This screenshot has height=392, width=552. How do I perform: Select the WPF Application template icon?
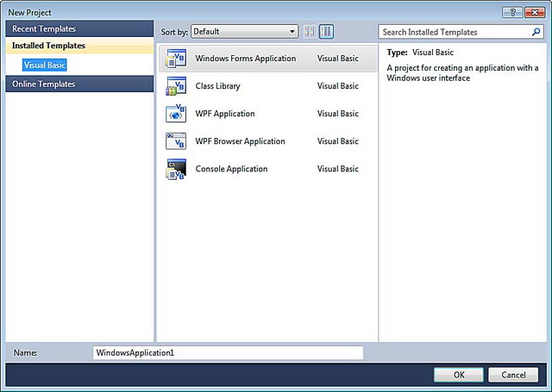click(176, 114)
